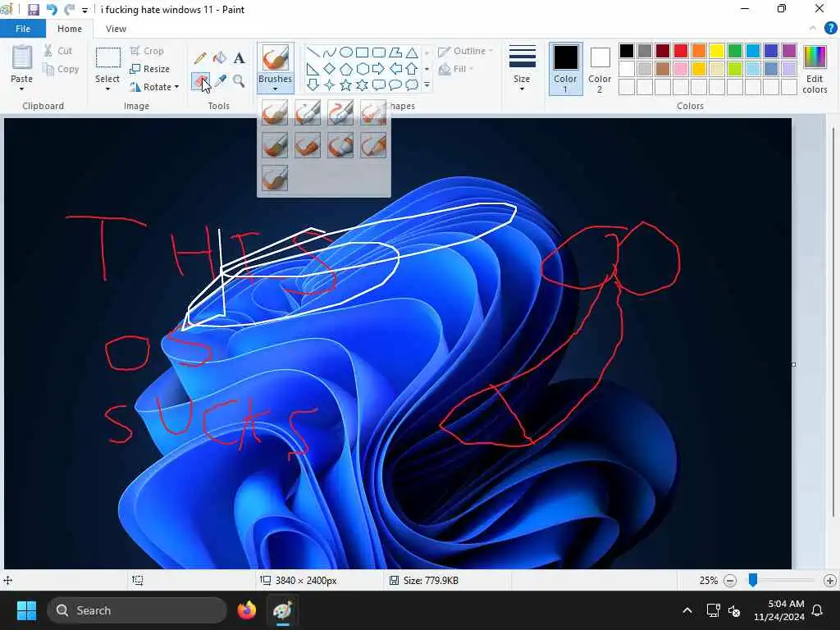Click the Search box on taskbar
The image size is (840, 630).
click(137, 610)
